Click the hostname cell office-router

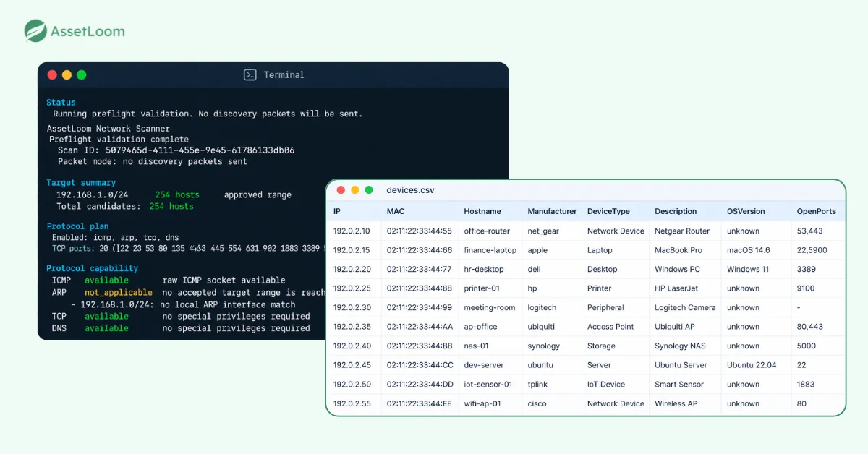pos(487,231)
